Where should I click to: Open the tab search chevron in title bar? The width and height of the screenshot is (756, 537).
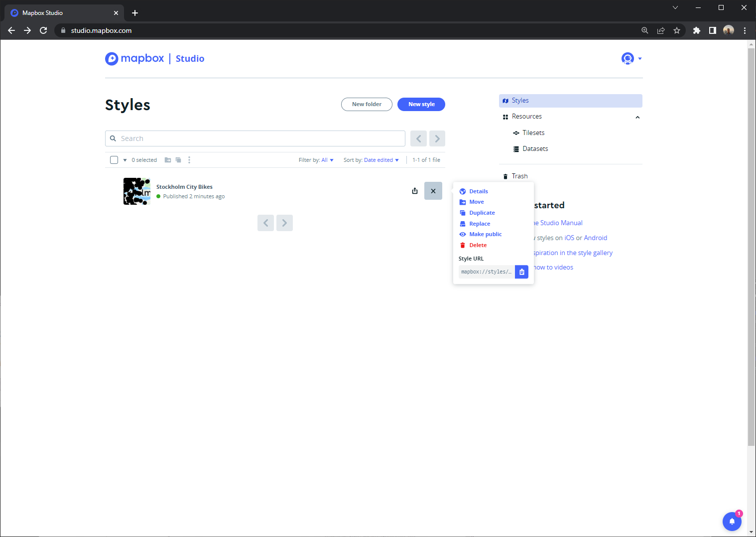point(675,7)
